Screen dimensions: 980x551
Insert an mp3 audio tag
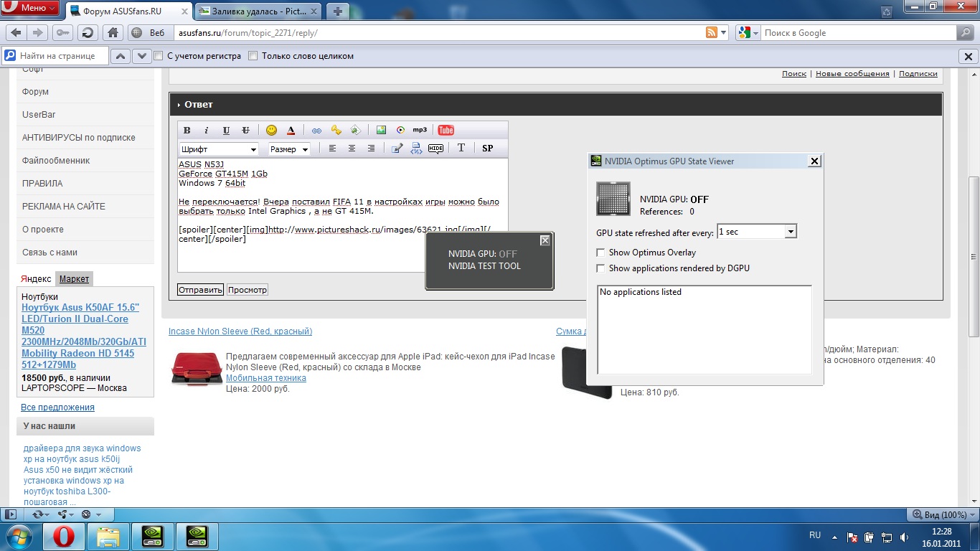[x=420, y=130]
